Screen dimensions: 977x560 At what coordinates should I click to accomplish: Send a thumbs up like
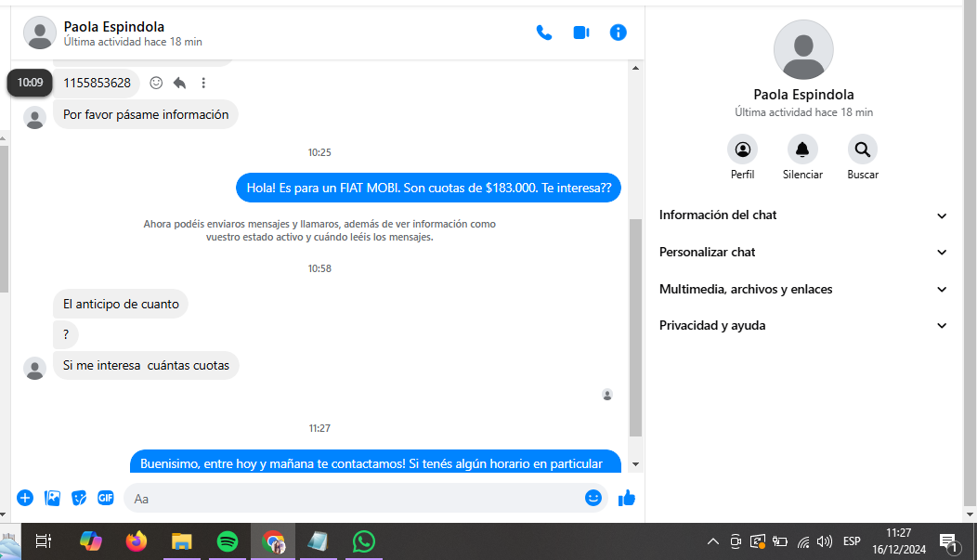click(627, 498)
